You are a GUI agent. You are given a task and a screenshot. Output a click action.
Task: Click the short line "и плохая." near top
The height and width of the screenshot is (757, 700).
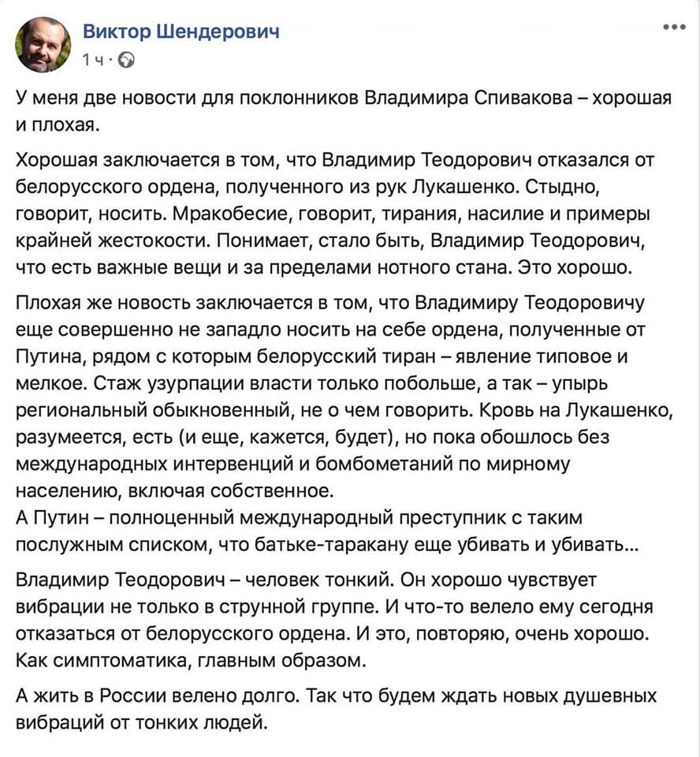point(59,125)
